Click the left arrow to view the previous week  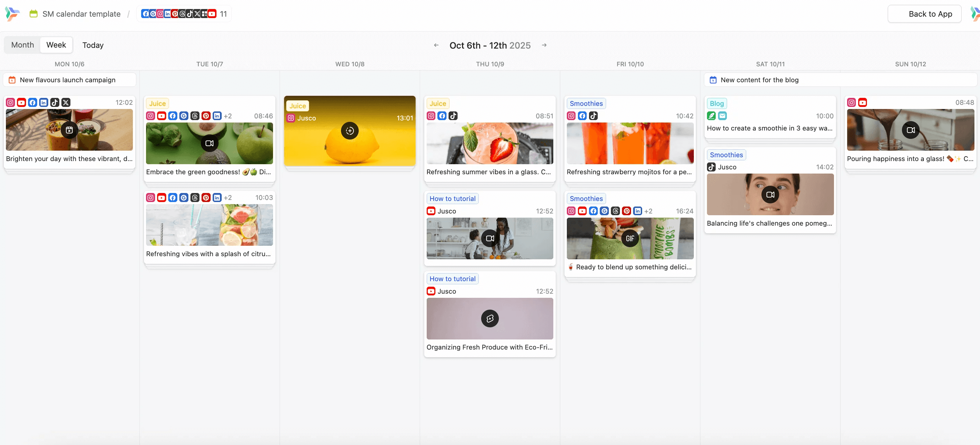click(436, 45)
